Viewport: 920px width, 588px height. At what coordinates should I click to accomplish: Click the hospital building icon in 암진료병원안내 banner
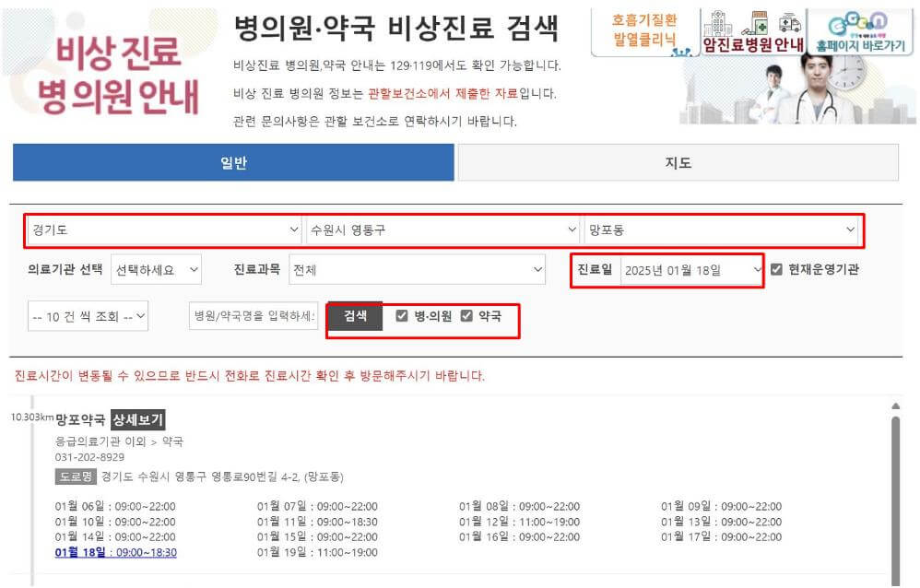point(715,23)
